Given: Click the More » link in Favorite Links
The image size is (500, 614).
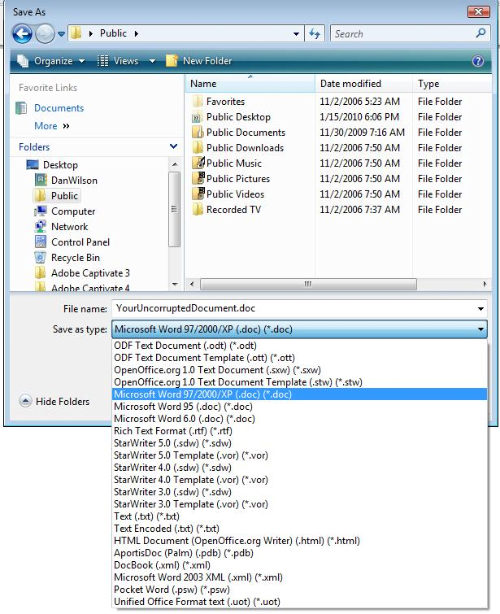Looking at the screenshot, I should pyautogui.click(x=52, y=126).
